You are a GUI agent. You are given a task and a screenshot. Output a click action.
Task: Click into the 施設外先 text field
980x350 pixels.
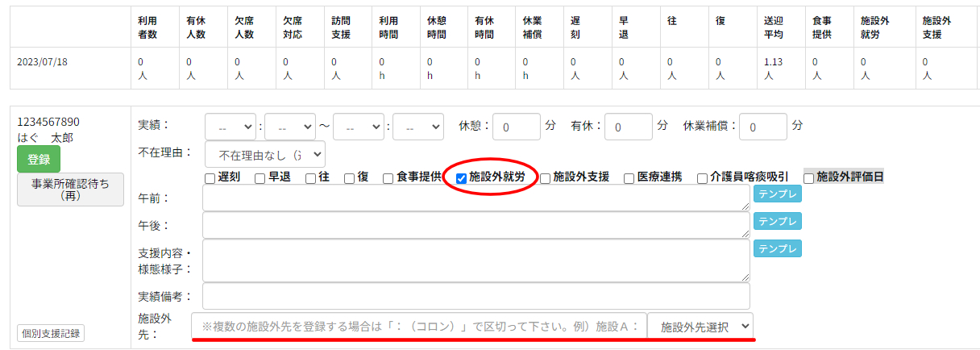click(x=419, y=327)
